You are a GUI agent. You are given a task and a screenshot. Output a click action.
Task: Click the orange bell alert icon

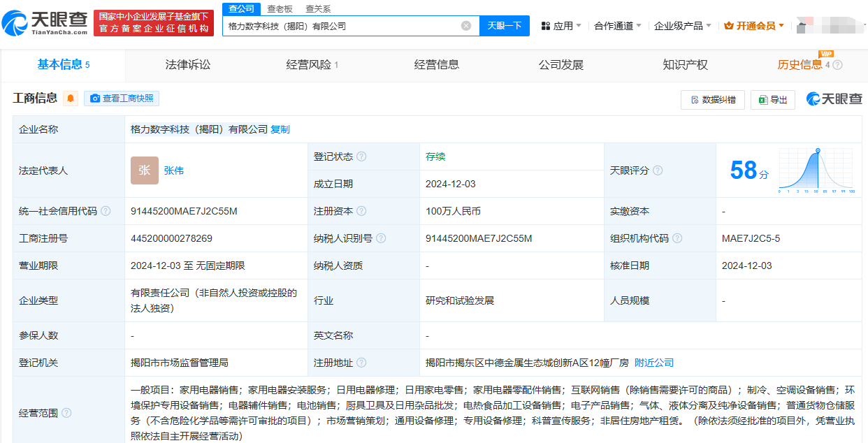[x=71, y=99]
